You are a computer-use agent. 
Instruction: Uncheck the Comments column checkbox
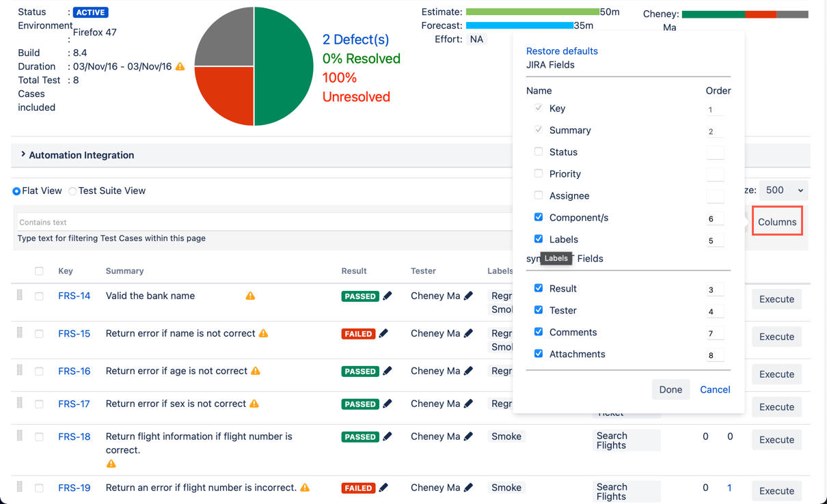[539, 332]
